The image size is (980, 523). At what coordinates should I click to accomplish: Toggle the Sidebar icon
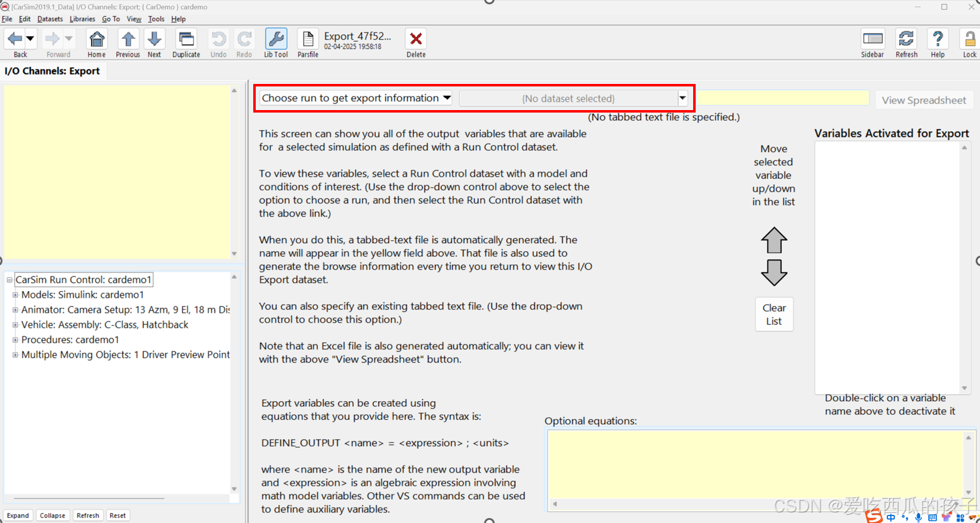pos(872,39)
